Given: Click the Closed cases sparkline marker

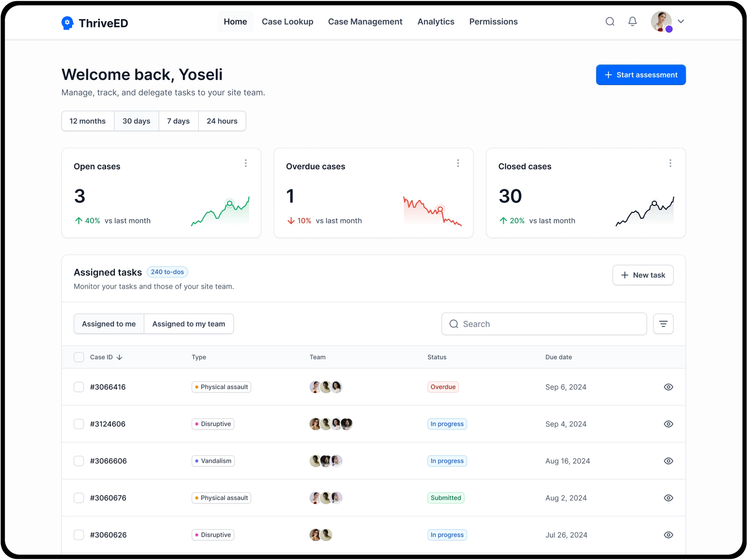Looking at the screenshot, I should [654, 204].
